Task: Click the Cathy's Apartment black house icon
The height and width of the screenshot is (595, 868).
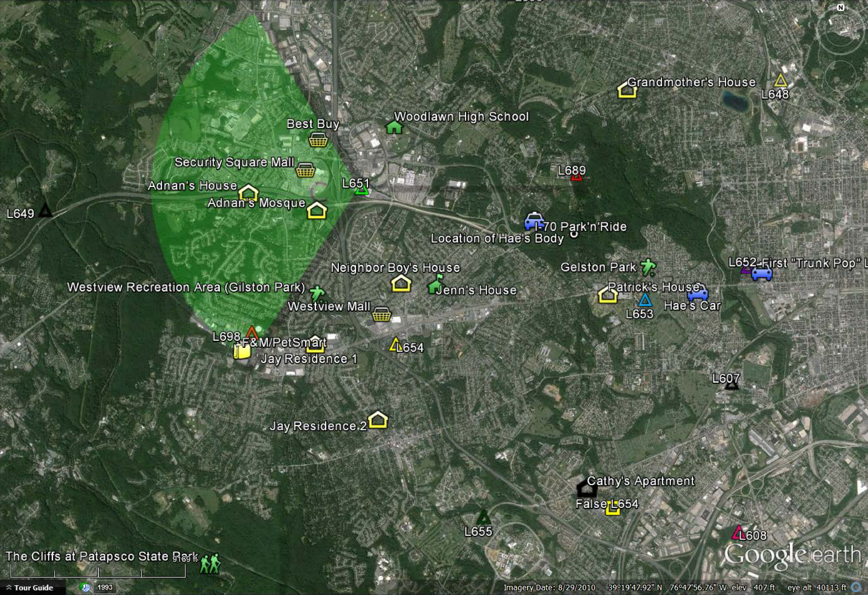Action: click(587, 488)
